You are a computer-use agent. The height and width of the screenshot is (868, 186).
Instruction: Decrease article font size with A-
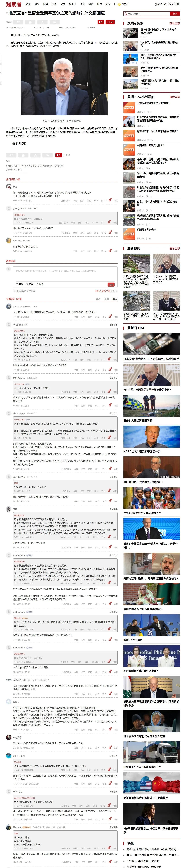[x=41, y=28]
